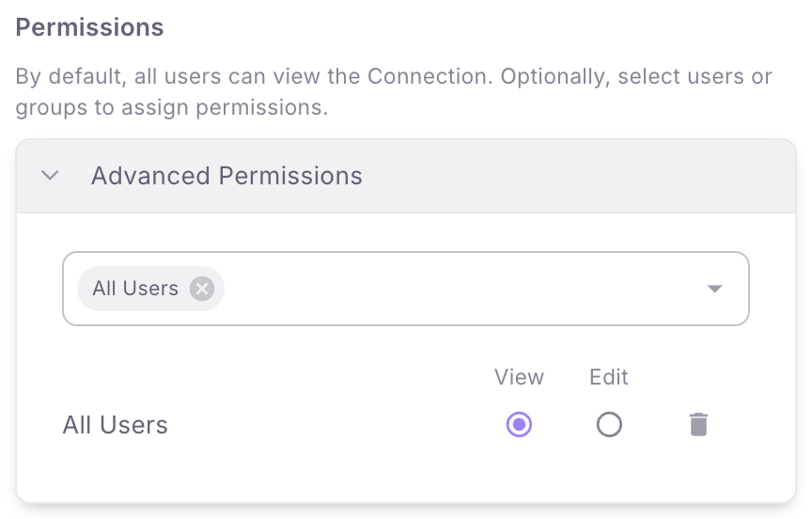Screen dimensions: 812x519
Task: Click the Edit column header
Action: coord(609,377)
